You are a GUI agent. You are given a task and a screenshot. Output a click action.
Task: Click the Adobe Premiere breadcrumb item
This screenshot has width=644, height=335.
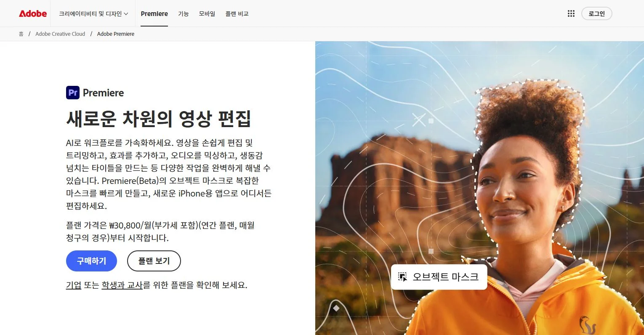(116, 34)
